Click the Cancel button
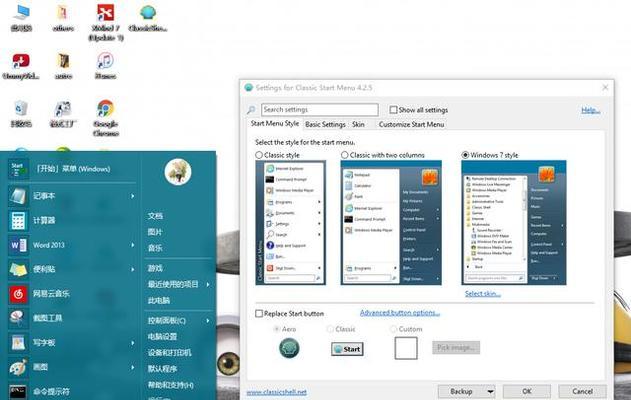The width and height of the screenshot is (631, 400). [582, 391]
